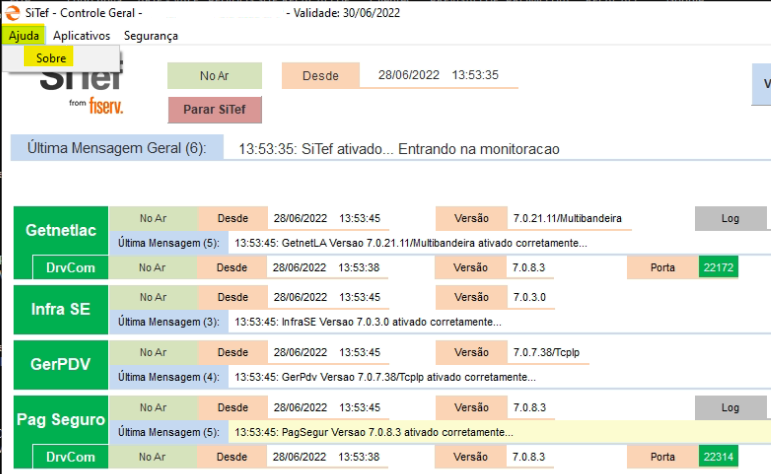Click the Porta label beside 22314
The width and height of the screenshot is (771, 474).
[663, 457]
